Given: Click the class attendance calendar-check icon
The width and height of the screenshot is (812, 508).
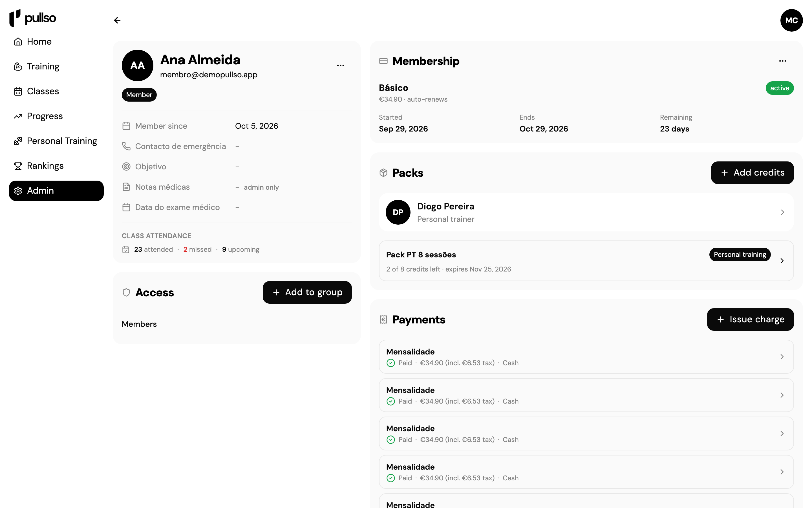Looking at the screenshot, I should pos(126,250).
